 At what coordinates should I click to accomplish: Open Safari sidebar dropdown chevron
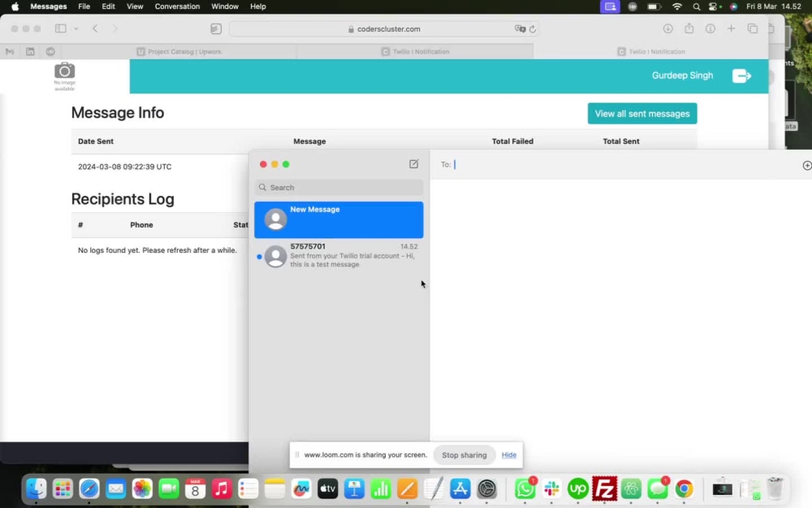(x=76, y=29)
